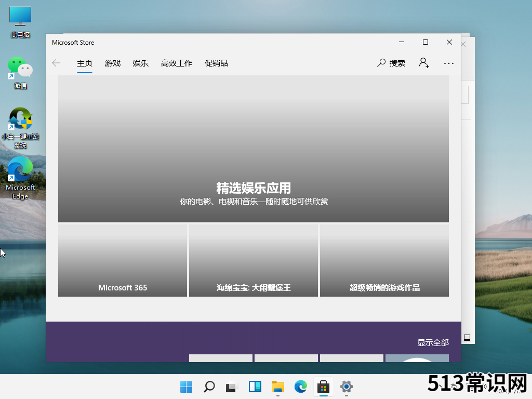
Task: Open Windows Start menu on taskbar
Action: pyautogui.click(x=186, y=387)
